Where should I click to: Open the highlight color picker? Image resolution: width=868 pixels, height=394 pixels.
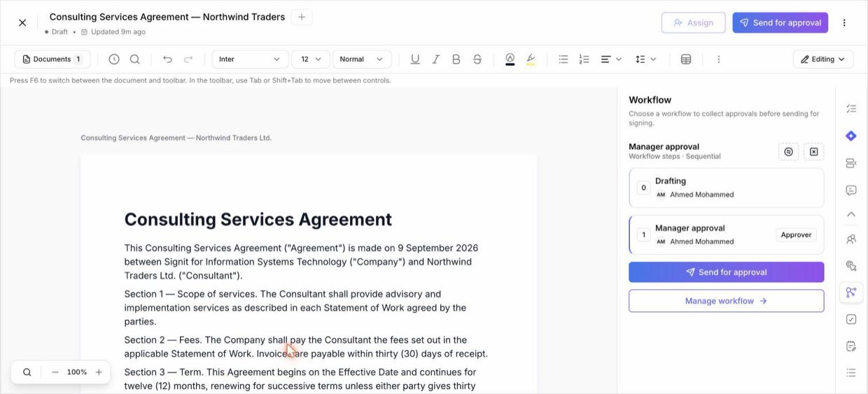click(531, 59)
